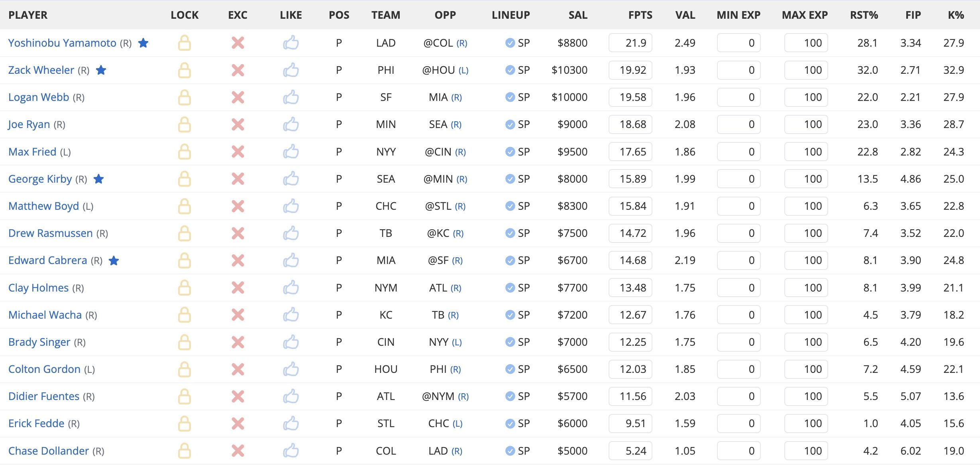Exclude Didier Fuentes from lineups
Screen dimensions: 980x465
pos(238,396)
